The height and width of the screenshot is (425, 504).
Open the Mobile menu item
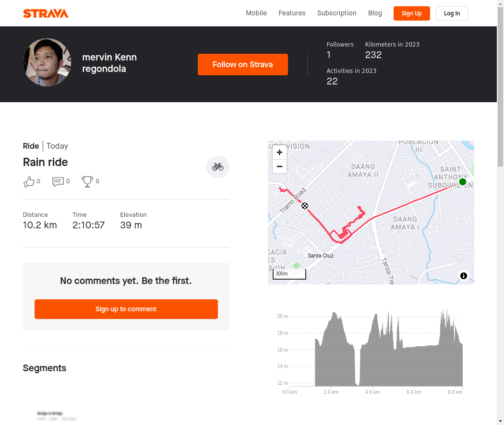pyautogui.click(x=256, y=13)
